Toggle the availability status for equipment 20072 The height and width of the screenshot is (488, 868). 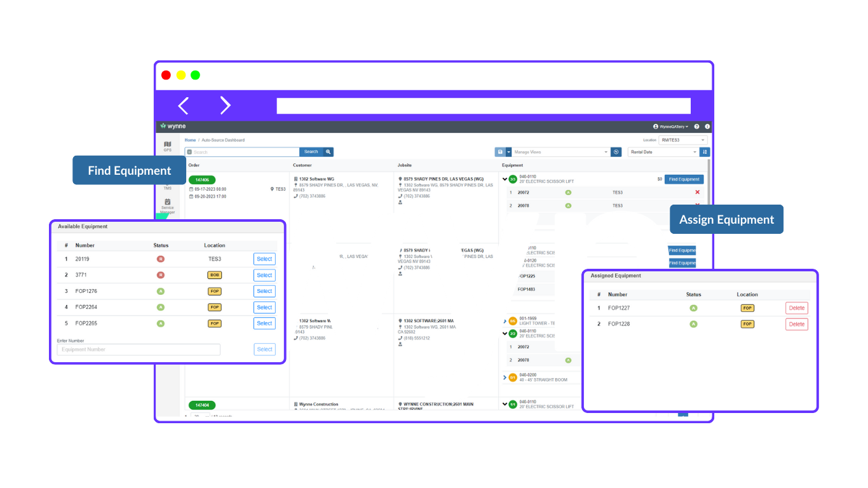pyautogui.click(x=568, y=192)
